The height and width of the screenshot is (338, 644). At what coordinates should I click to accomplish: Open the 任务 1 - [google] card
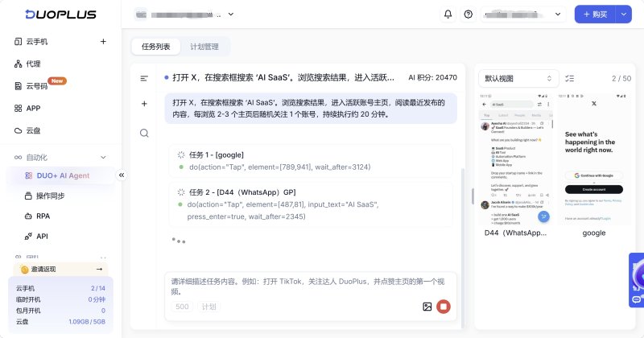tap(311, 161)
